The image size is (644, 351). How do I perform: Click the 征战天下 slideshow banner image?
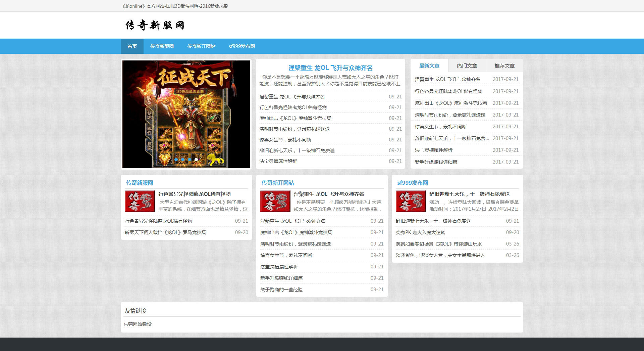point(186,114)
